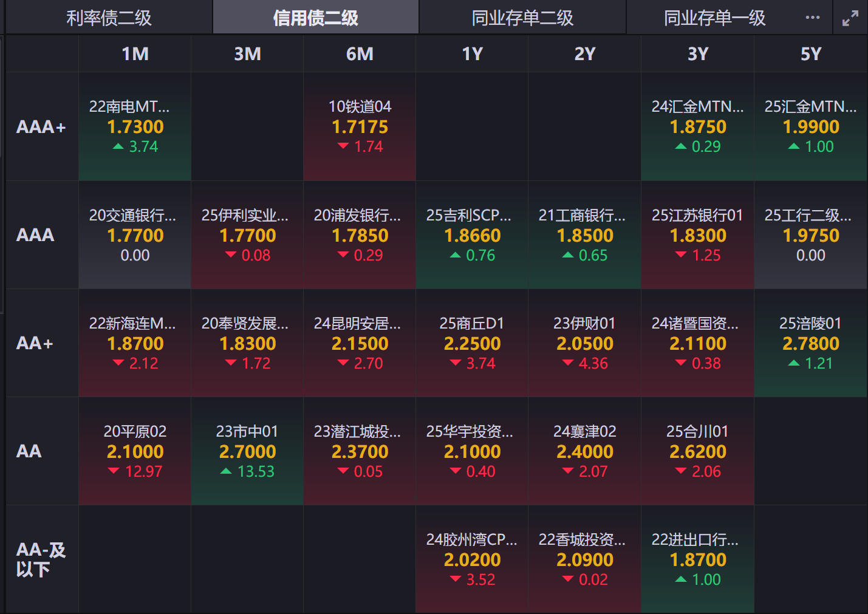Open the 24诸暨国资... bond cell
The width and height of the screenshot is (868, 614).
click(698, 343)
